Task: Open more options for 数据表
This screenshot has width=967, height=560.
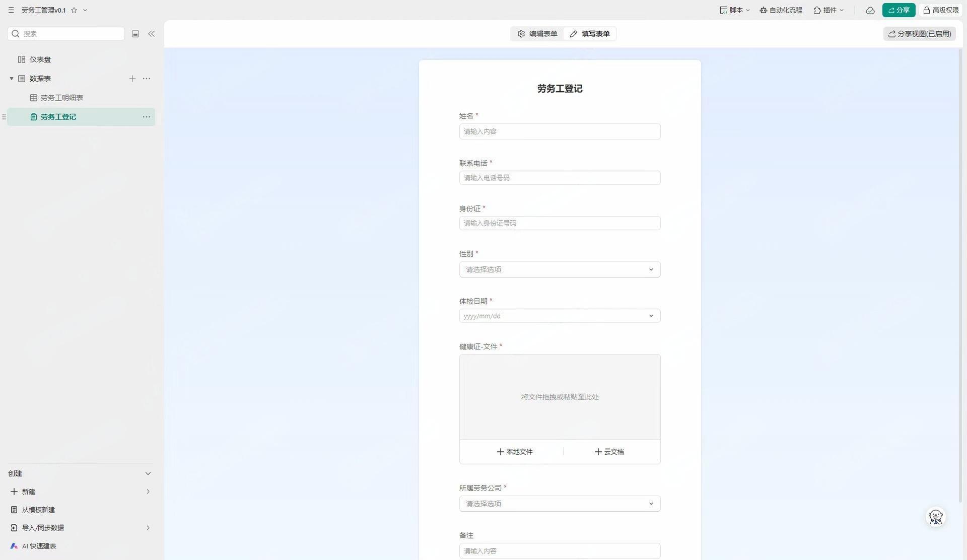Action: coord(147,79)
